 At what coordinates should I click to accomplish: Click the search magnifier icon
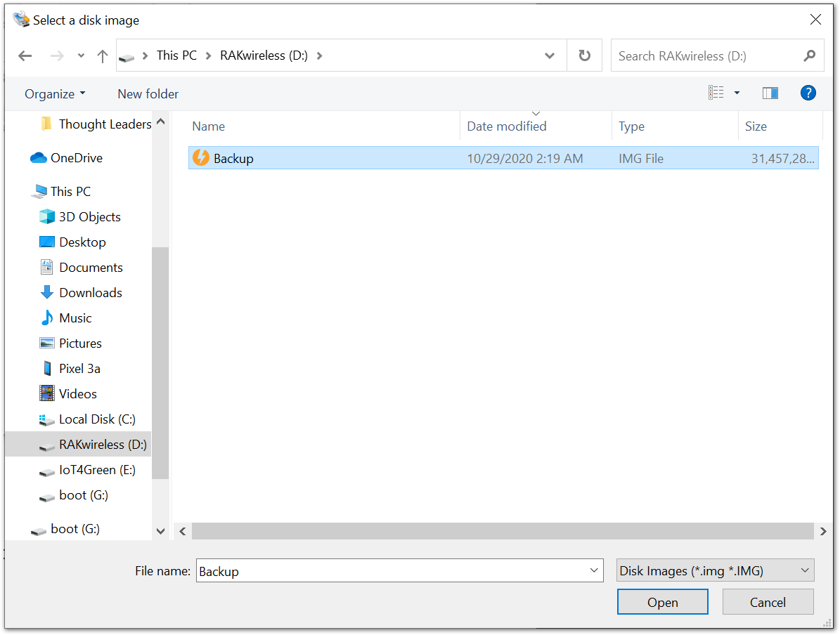click(x=810, y=55)
